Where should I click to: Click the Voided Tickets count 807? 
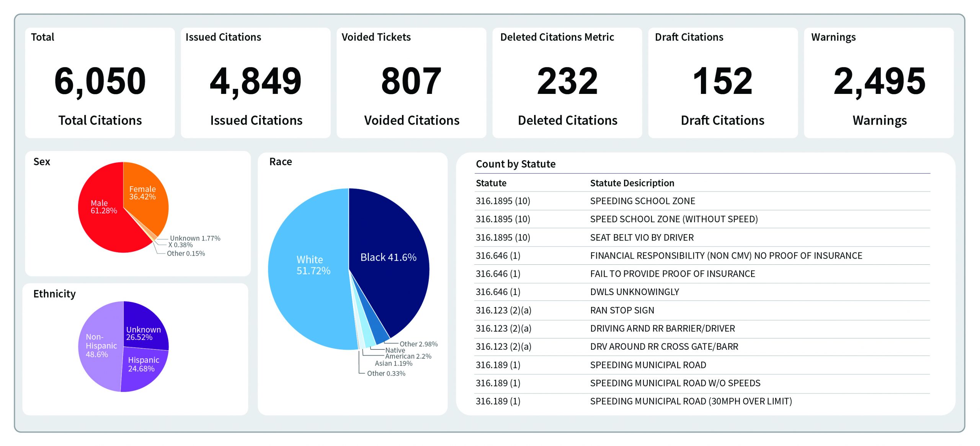(412, 80)
